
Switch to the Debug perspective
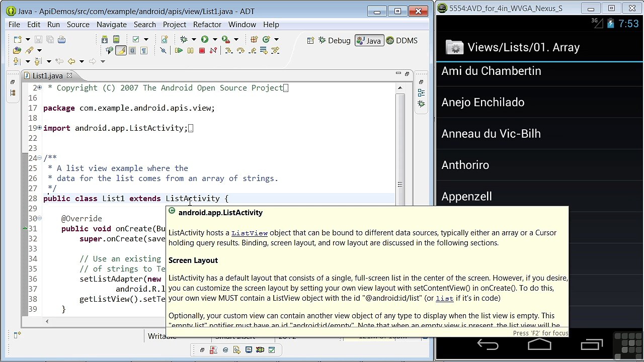[x=334, y=41]
